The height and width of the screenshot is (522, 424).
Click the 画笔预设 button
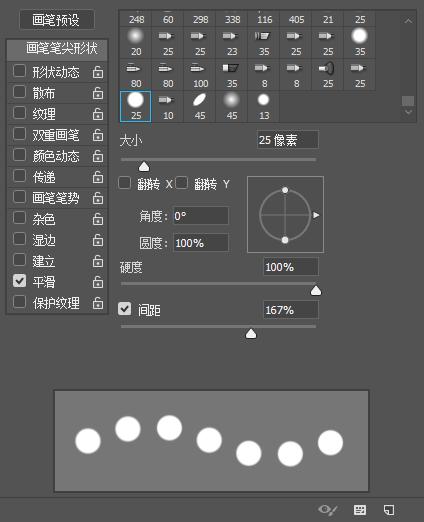coord(57,20)
